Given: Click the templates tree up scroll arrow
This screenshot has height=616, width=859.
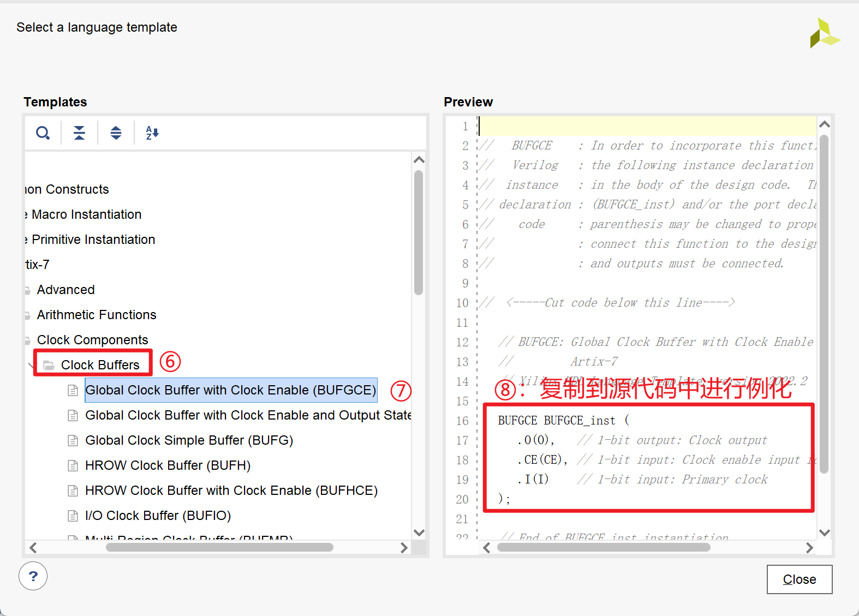Looking at the screenshot, I should 419,160.
